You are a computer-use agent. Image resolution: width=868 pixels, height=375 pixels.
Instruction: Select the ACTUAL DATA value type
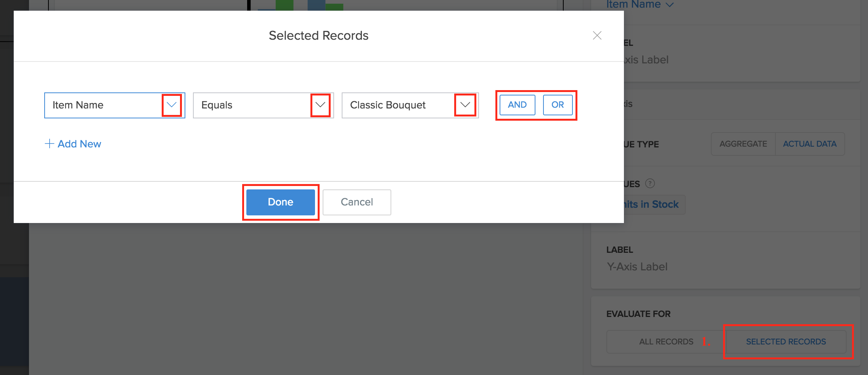[x=810, y=144]
